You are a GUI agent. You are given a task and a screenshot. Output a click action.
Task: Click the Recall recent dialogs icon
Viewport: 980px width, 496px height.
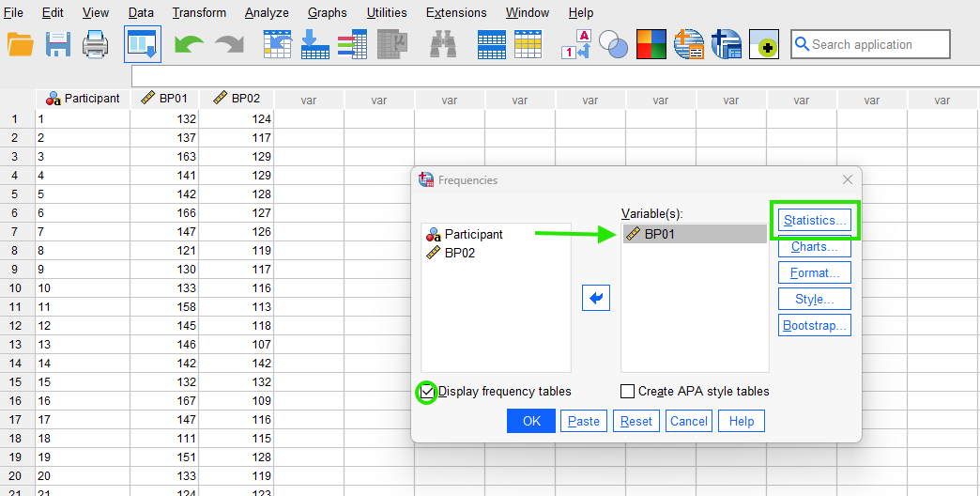click(x=143, y=44)
